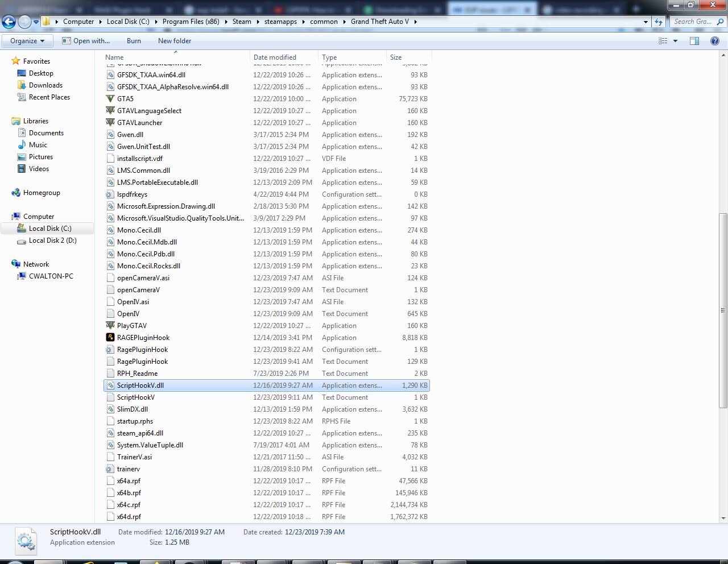Select the GTAVLauncher application icon
Image resolution: width=728 pixels, height=564 pixels.
click(110, 123)
